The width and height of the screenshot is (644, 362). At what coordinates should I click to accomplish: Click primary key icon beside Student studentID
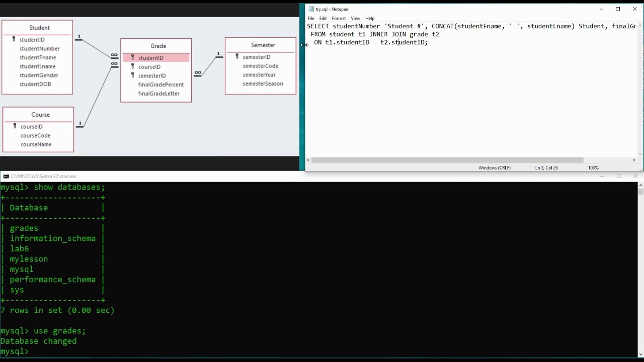[x=14, y=39]
